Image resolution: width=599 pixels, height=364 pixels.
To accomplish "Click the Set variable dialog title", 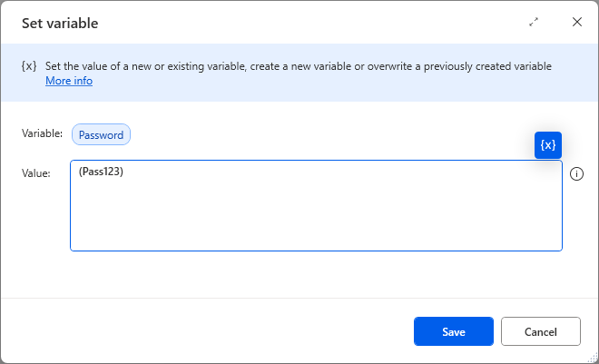I will click(x=60, y=24).
